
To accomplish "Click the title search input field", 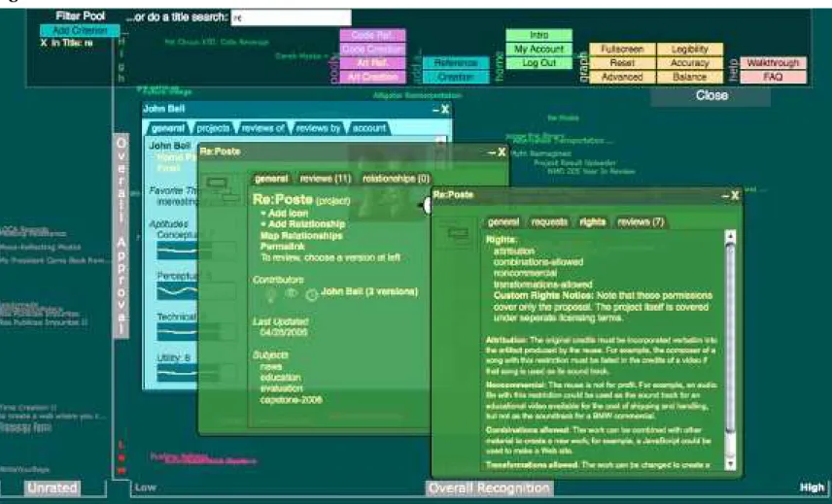I will coord(291,17).
